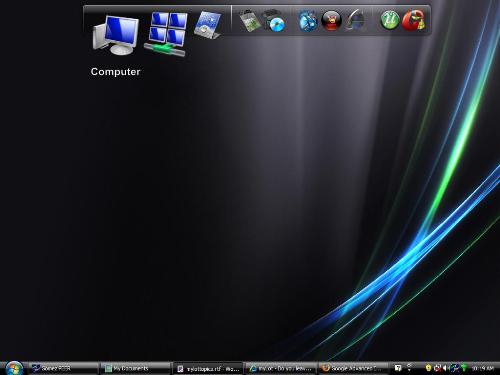Switch to the .rtf document taskbar button
500x375 pixels.
click(208, 369)
